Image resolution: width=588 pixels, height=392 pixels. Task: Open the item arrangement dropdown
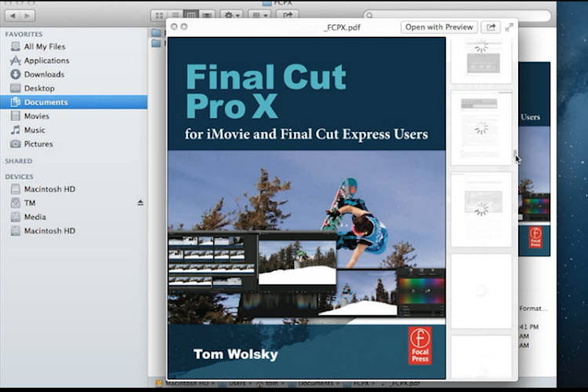[x=260, y=15]
